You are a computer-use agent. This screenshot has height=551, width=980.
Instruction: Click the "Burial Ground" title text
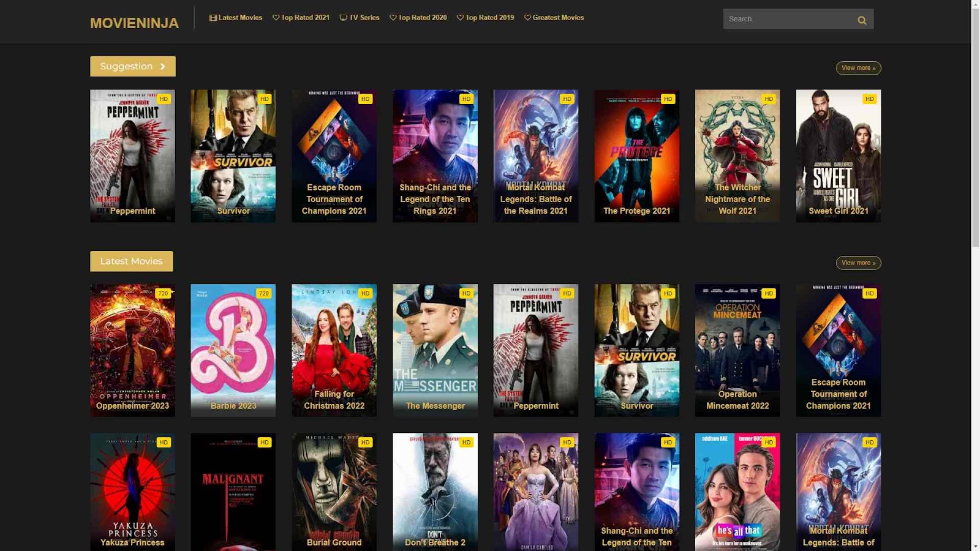(x=334, y=542)
